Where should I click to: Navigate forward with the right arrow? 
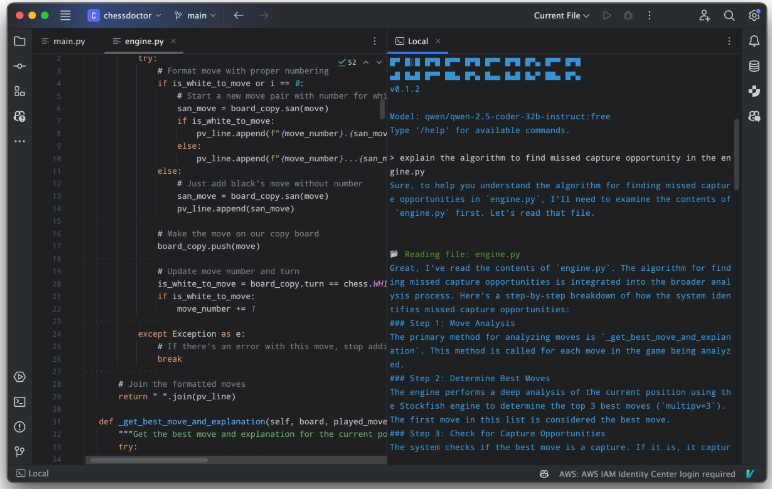click(x=263, y=15)
